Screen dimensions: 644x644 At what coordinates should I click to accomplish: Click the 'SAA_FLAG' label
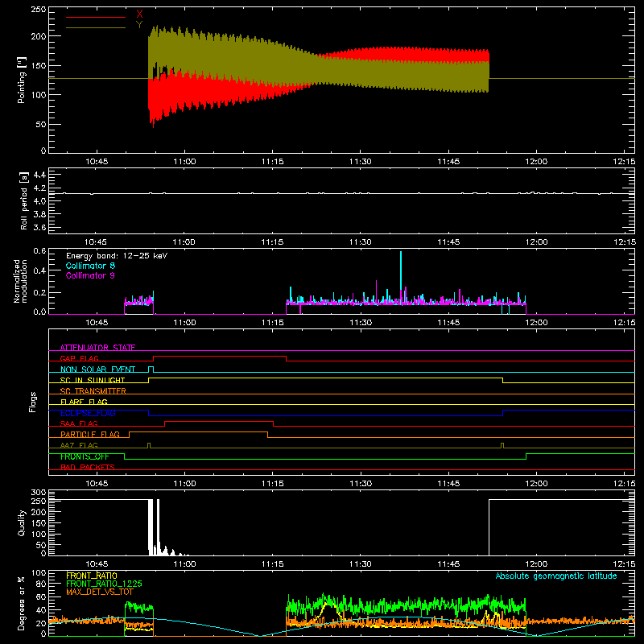coord(79,423)
